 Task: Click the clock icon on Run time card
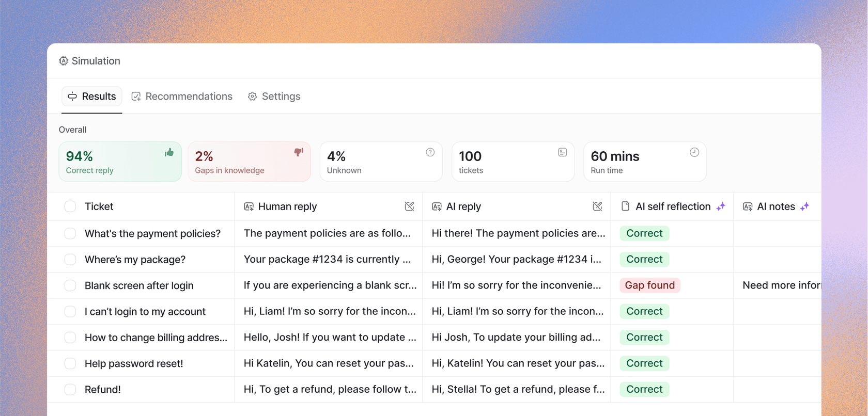[x=694, y=152]
